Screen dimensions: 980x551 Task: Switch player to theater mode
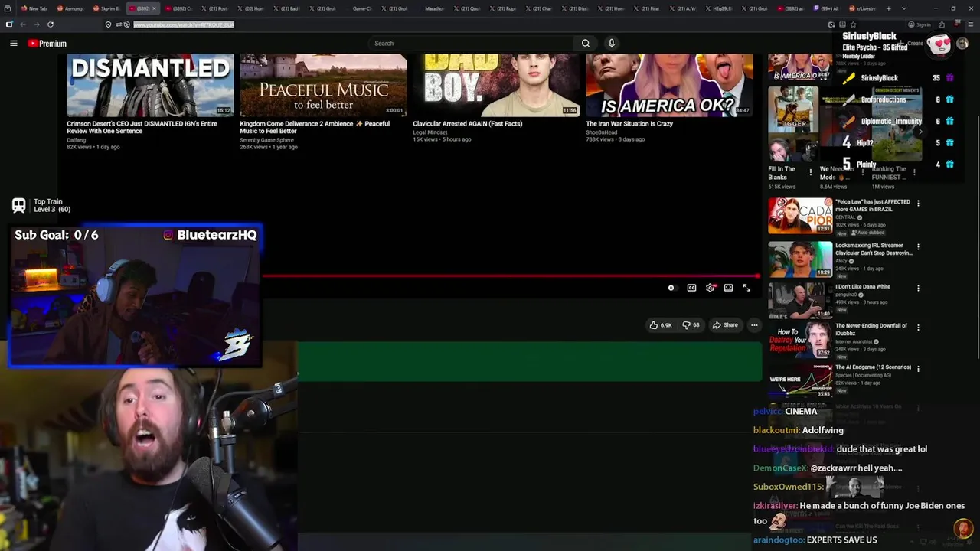[x=728, y=288]
